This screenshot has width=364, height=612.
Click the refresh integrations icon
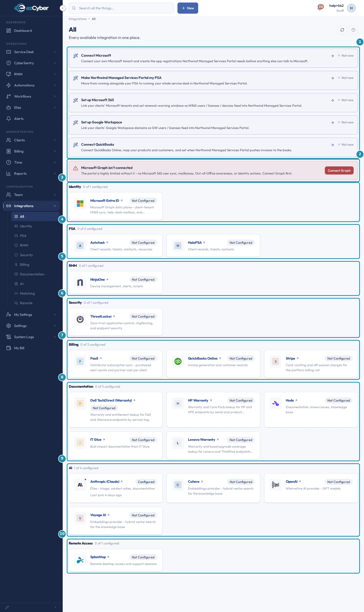[x=342, y=30]
